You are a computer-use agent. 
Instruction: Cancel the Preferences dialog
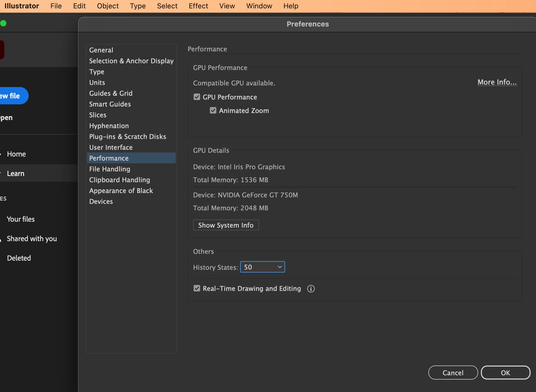(453, 373)
